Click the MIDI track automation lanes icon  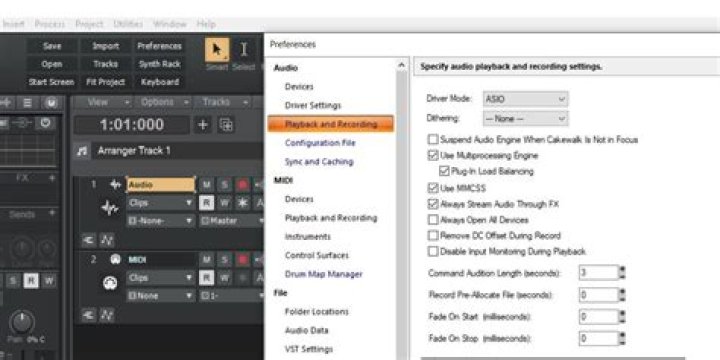(107, 315)
